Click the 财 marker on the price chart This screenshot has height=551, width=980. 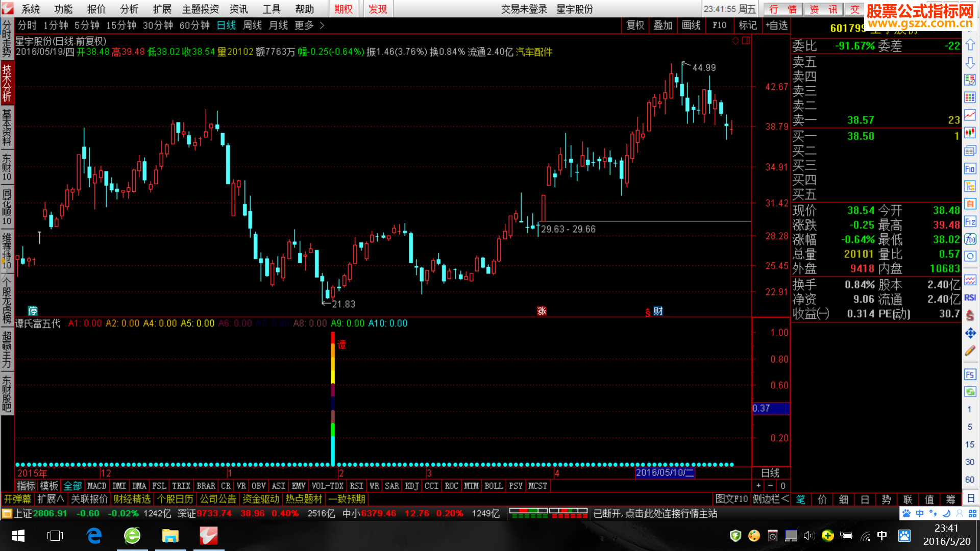pos(658,311)
